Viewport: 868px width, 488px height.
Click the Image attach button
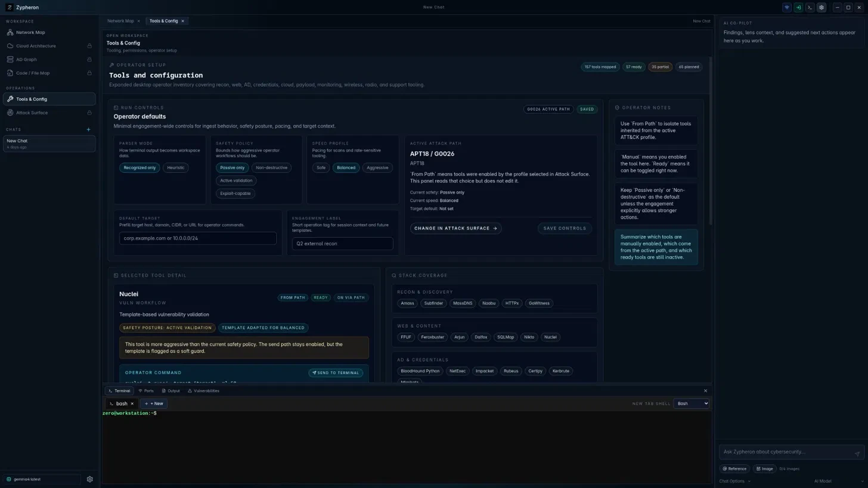pos(764,469)
